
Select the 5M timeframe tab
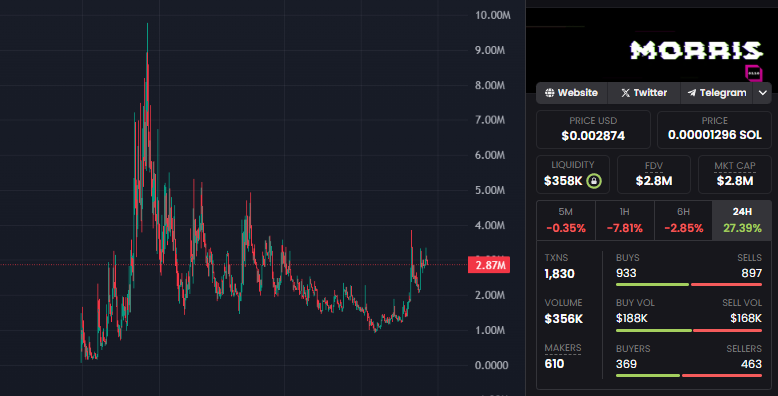coord(566,220)
